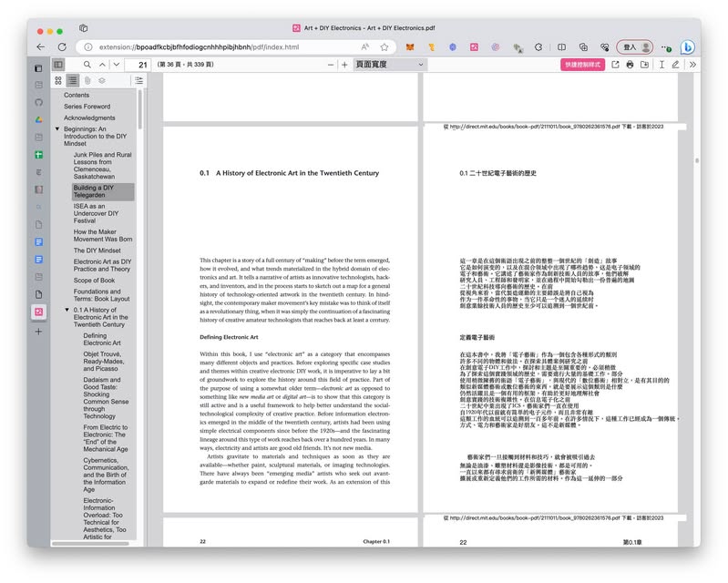The width and height of the screenshot is (728, 583).
Task: Zoom in with the plus button
Action: 344,65
